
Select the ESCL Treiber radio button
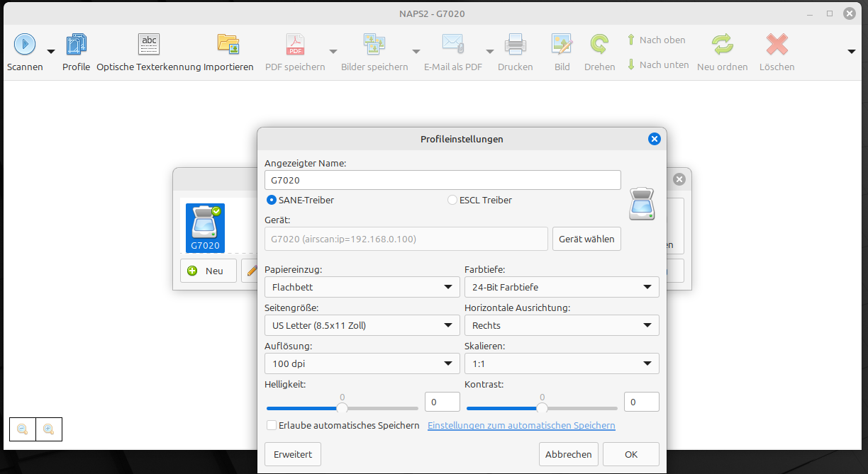pos(452,200)
